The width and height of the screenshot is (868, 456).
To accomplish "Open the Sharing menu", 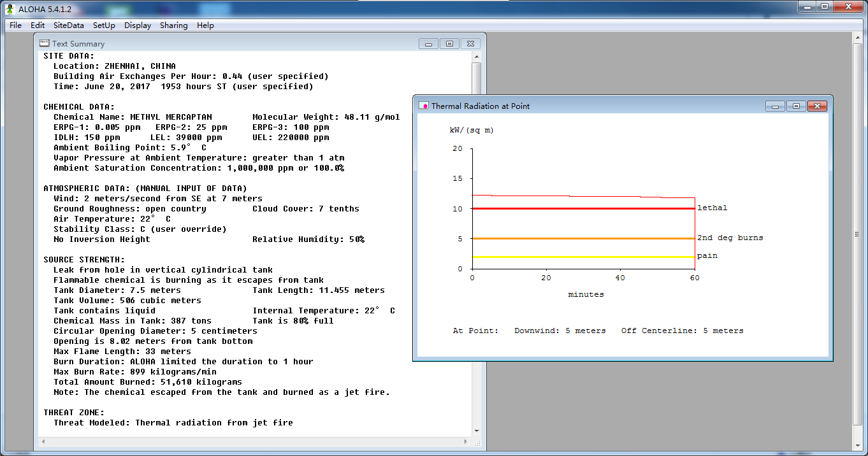I will (173, 25).
